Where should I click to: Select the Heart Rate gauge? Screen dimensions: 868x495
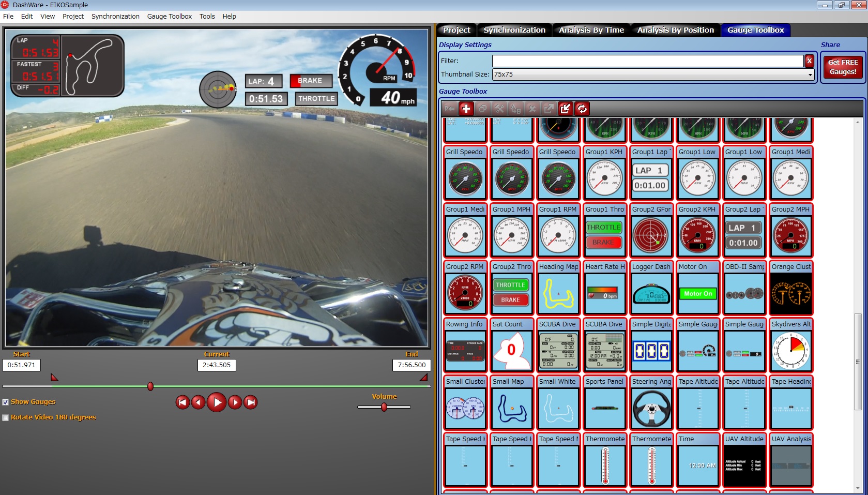click(x=604, y=288)
